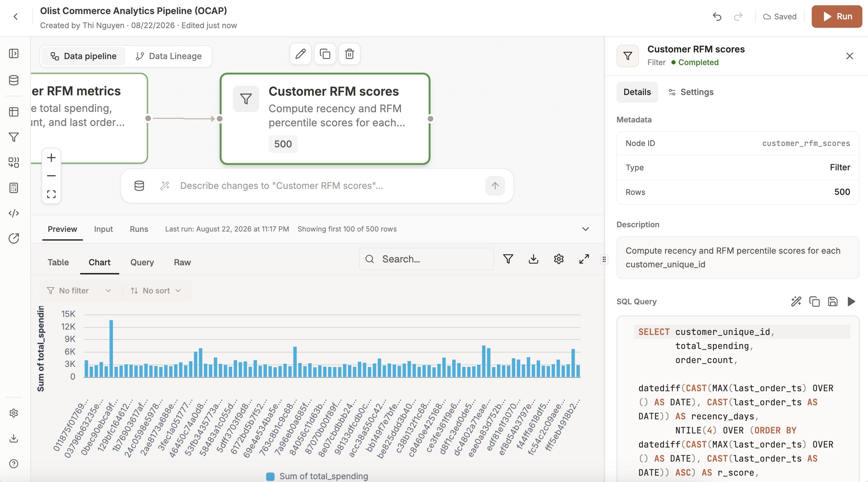This screenshot has width=868, height=482.
Task: Click the customer_rfm_scores Node ID value
Action: point(806,143)
